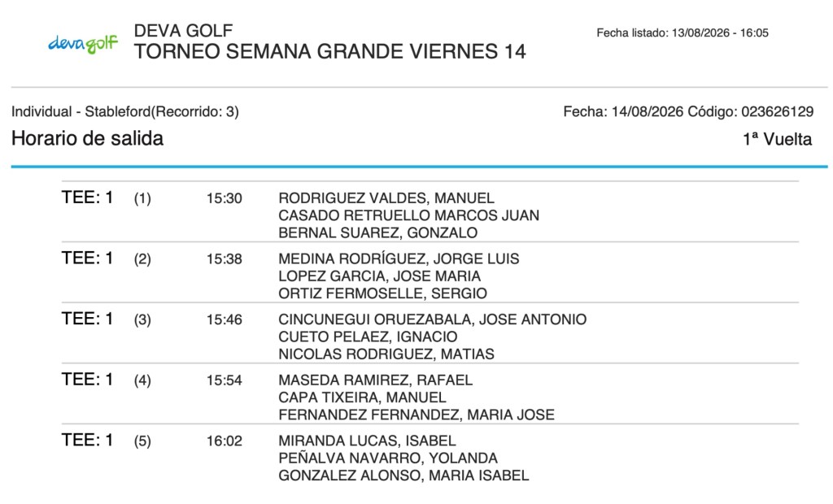This screenshot has height=504, width=833.
Task: Click player FERNANDEZ FERNANDEZ, MARIA JOSE
Action: click(416, 415)
